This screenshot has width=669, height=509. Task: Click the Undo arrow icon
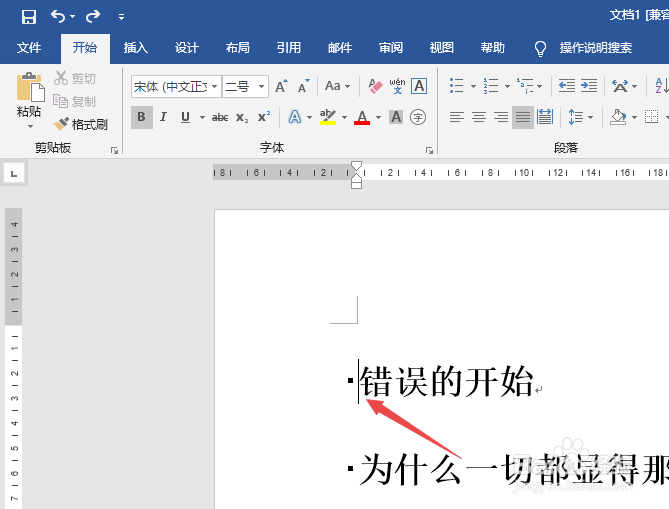(58, 16)
